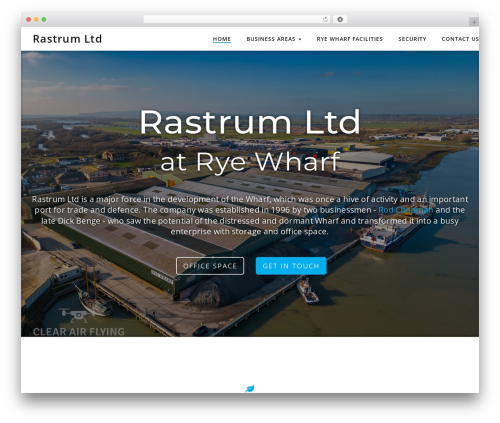Screen dimensions: 500x423
Task: Click the Get In Touch button
Action: tap(291, 266)
